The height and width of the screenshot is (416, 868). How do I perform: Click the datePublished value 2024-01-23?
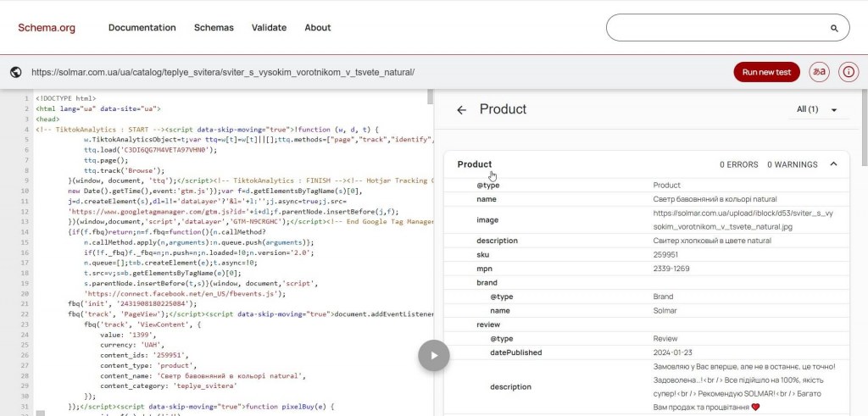point(672,353)
